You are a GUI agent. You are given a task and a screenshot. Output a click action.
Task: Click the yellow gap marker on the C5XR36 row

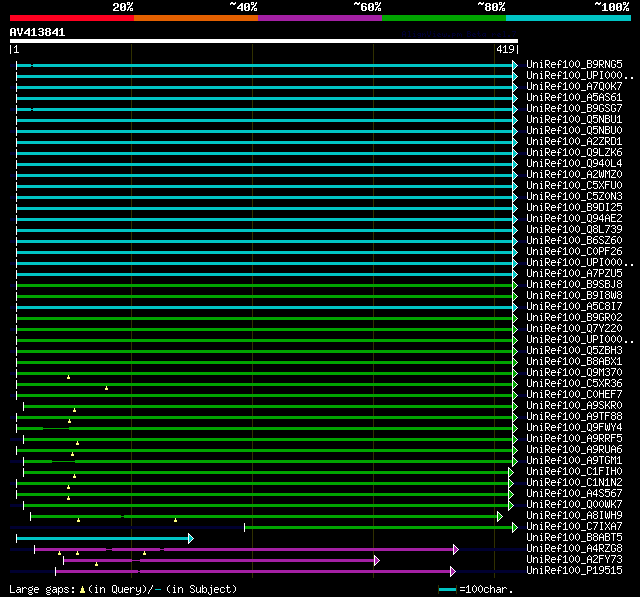pyautogui.click(x=106, y=388)
